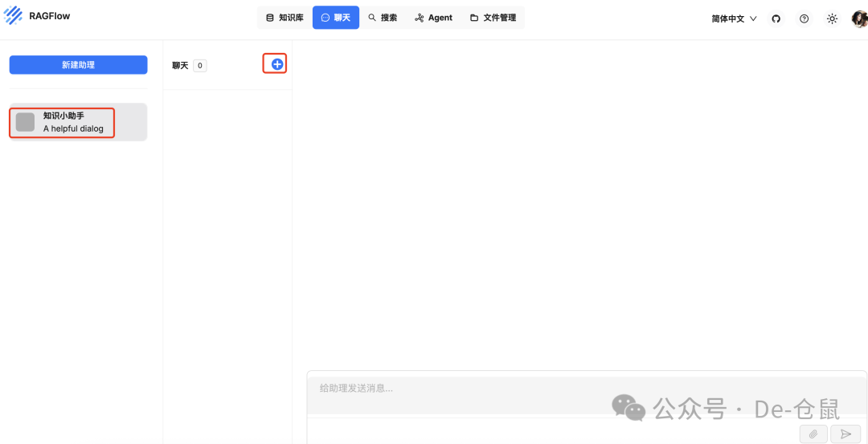Toggle the light/dark theme sun icon

coord(832,18)
